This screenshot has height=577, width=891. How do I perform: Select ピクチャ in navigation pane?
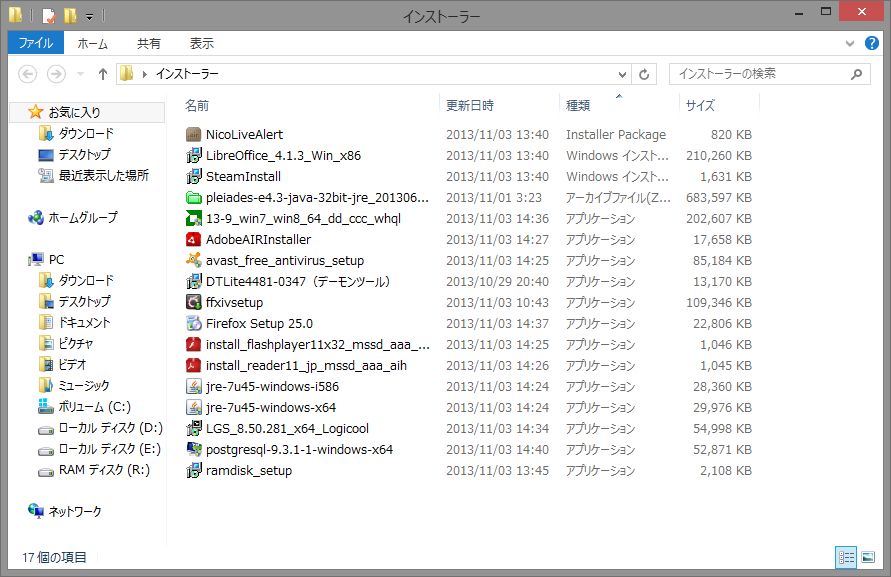[76, 344]
